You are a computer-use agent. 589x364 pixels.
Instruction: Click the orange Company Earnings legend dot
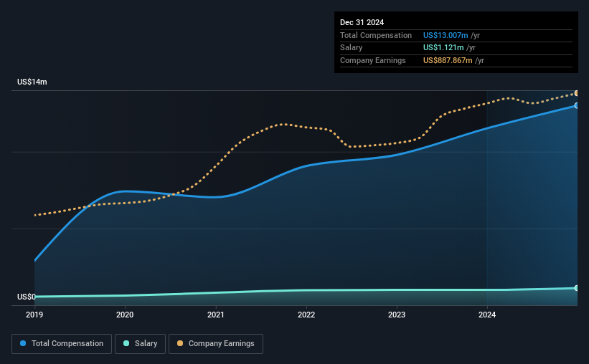pyautogui.click(x=180, y=343)
